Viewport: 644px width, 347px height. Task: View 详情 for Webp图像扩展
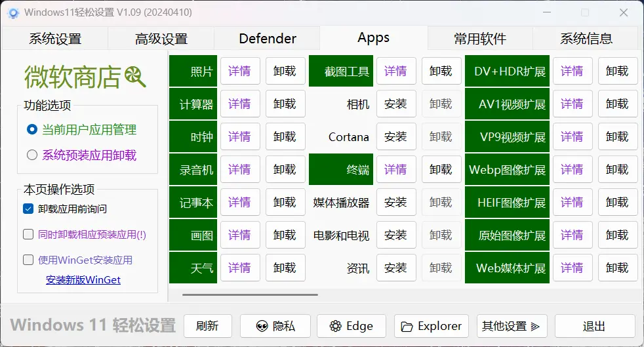(x=573, y=170)
